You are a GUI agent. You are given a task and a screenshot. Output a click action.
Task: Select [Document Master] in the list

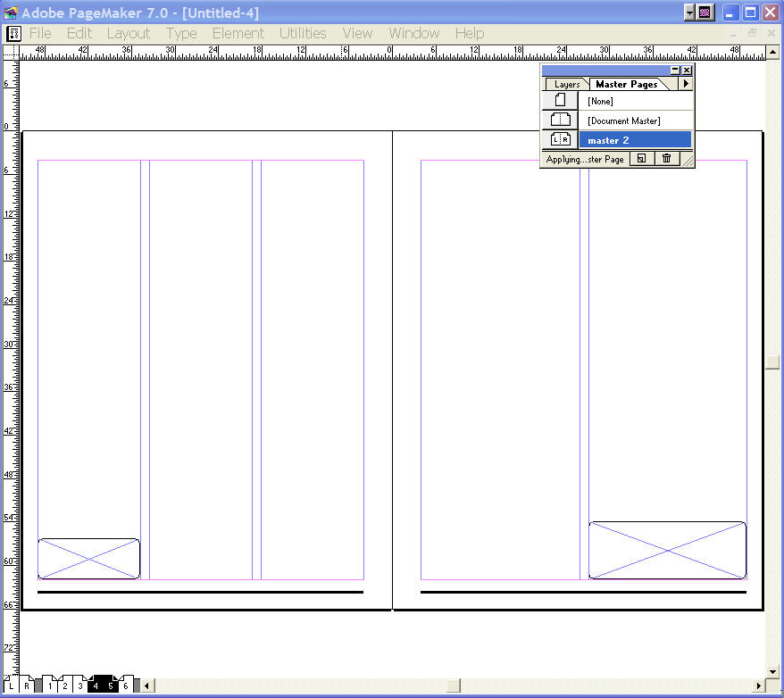point(635,120)
